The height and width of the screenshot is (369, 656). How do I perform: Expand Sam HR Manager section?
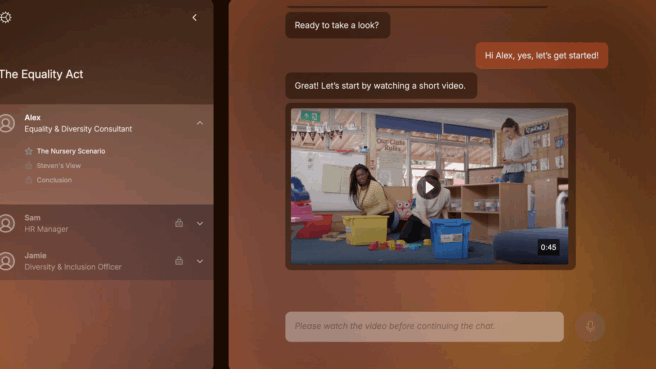click(200, 223)
